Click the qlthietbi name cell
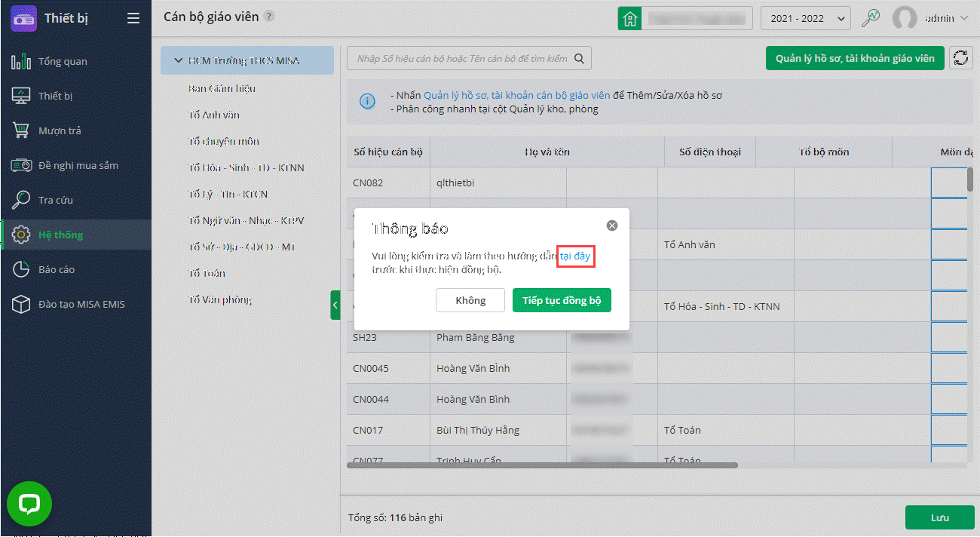The width and height of the screenshot is (980, 537). (x=498, y=183)
